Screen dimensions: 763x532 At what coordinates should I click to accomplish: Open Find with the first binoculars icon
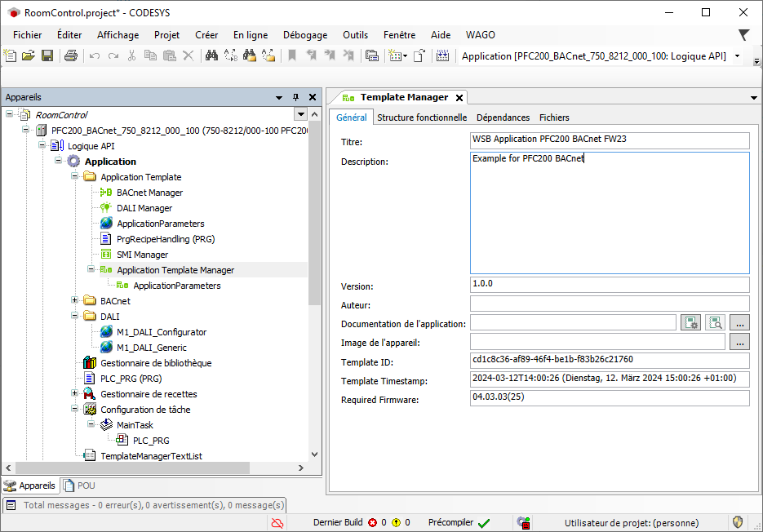[211, 56]
